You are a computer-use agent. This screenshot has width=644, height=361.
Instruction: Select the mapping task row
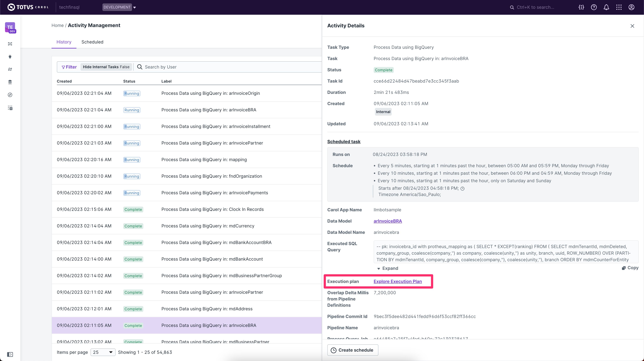[x=187, y=160]
